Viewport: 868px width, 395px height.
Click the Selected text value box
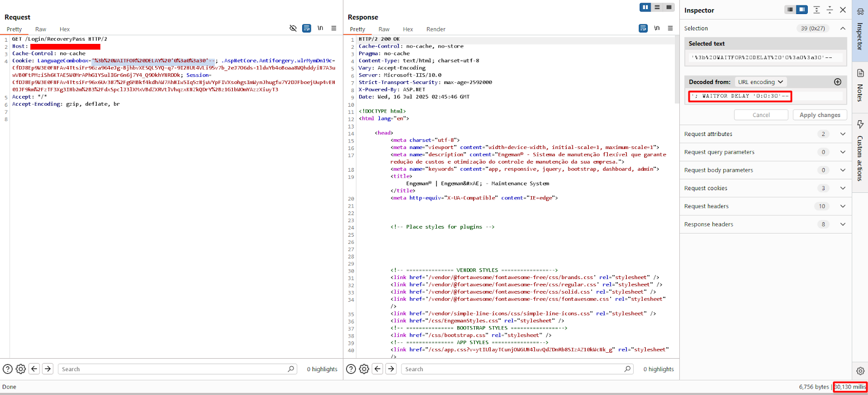coord(765,57)
